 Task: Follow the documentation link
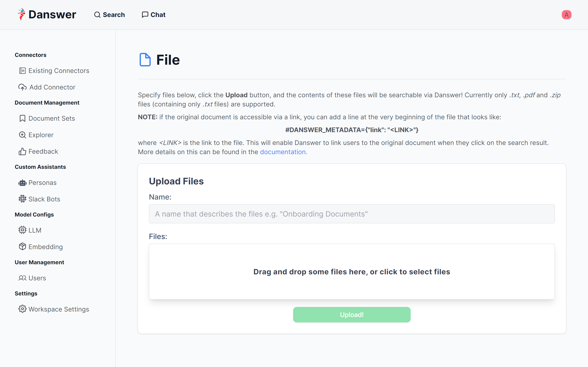(283, 152)
